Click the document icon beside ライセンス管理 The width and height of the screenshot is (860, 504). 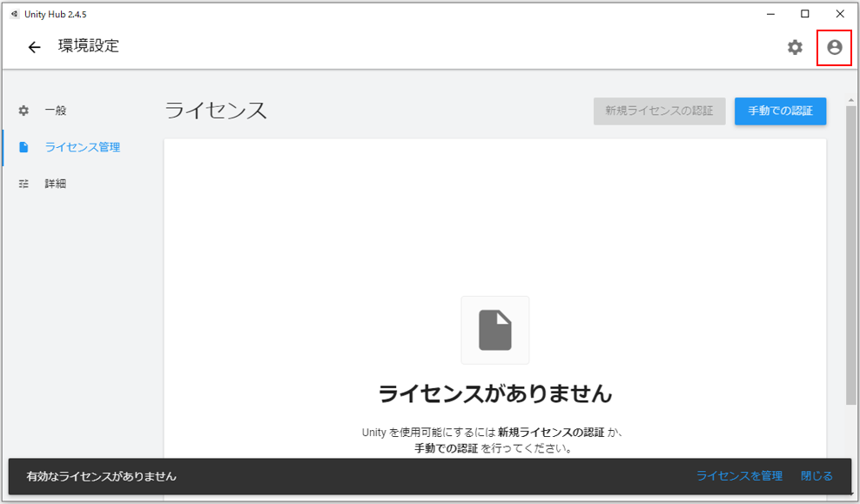24,147
